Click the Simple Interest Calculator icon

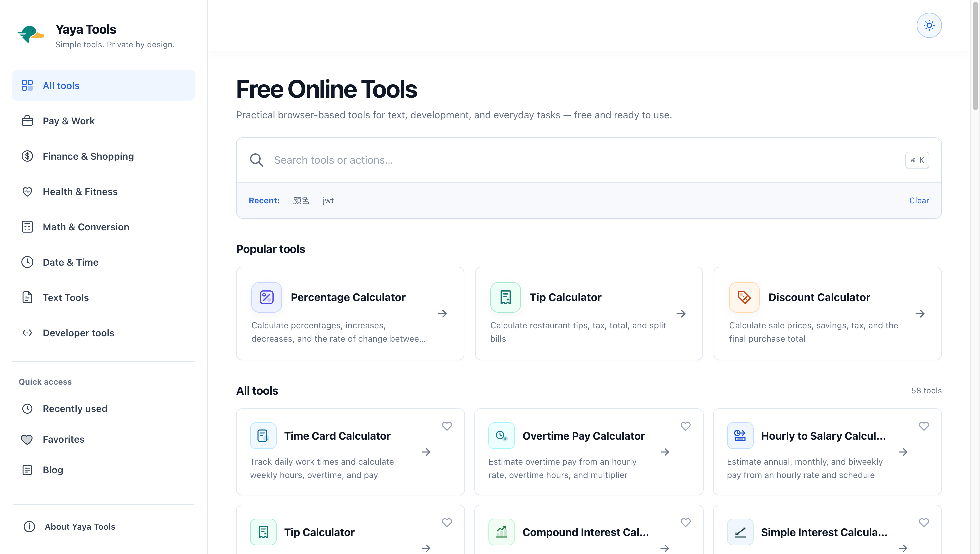click(x=740, y=532)
